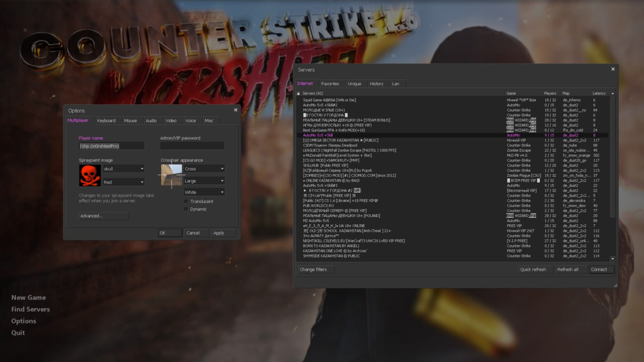Screen dimensions: 644x362
Task: Click the server list scroll-up arrow
Action: 612,94
